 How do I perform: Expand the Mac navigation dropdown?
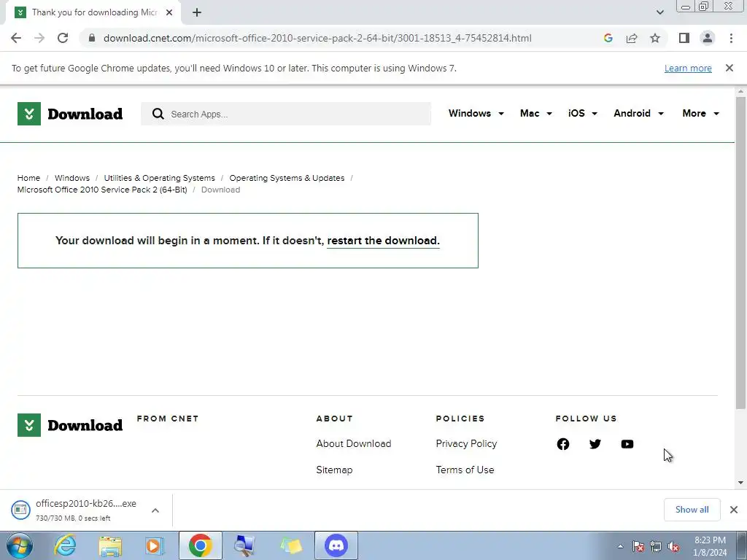536,113
